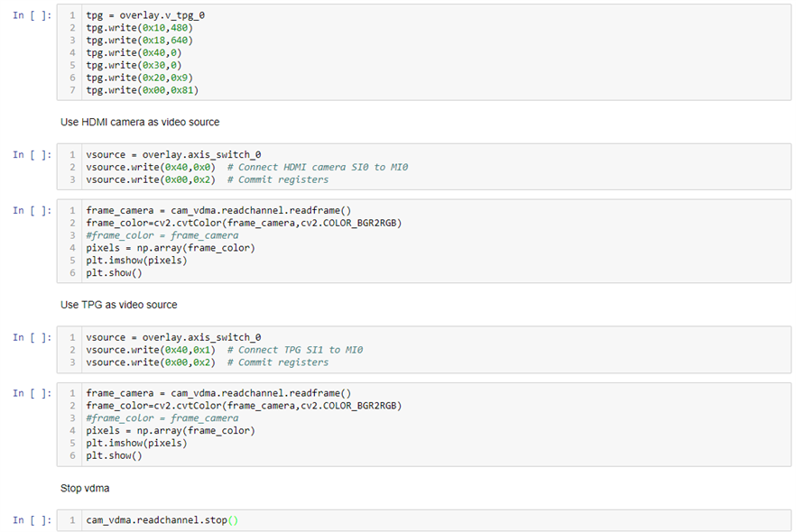The width and height of the screenshot is (796, 532).
Task: Click the 'Use HDMI camera as video source' text
Action: 140,122
